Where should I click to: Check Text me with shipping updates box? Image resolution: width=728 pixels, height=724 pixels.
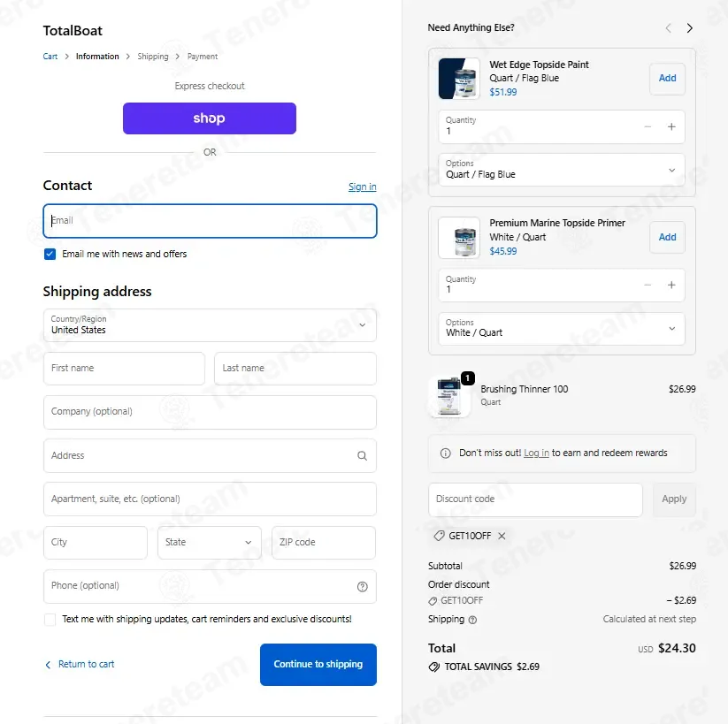click(x=50, y=619)
